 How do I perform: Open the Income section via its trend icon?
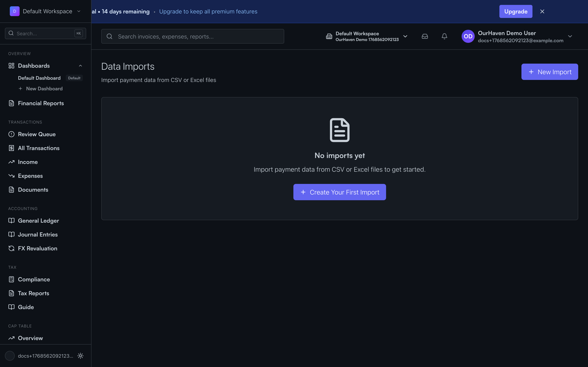pos(11,162)
